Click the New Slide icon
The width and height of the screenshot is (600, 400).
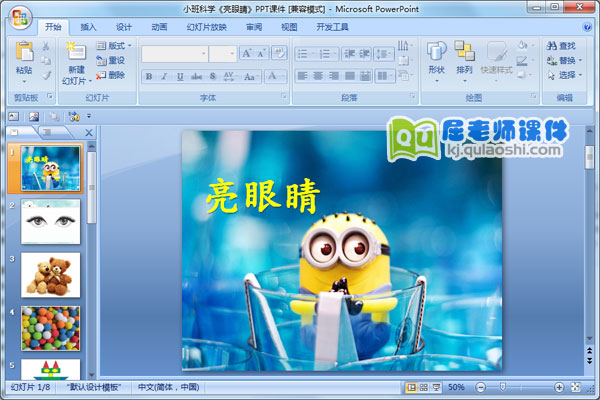[77, 52]
